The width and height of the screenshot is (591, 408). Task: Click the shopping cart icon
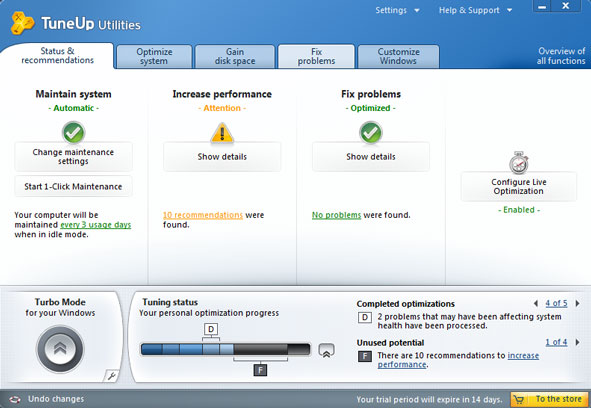(520, 399)
